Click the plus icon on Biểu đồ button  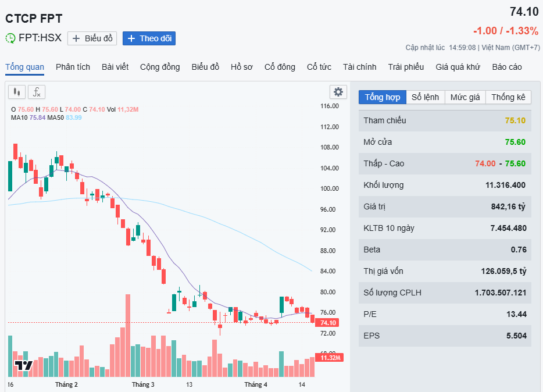pos(76,38)
